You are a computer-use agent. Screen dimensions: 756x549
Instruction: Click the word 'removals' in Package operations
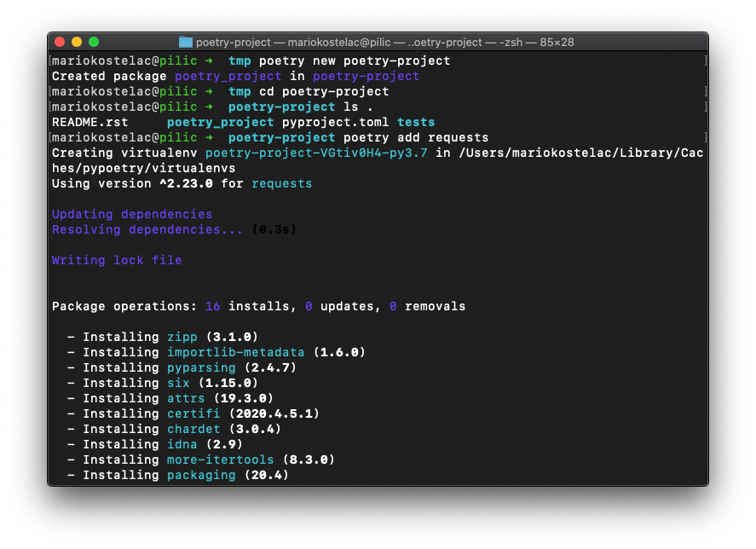click(435, 306)
